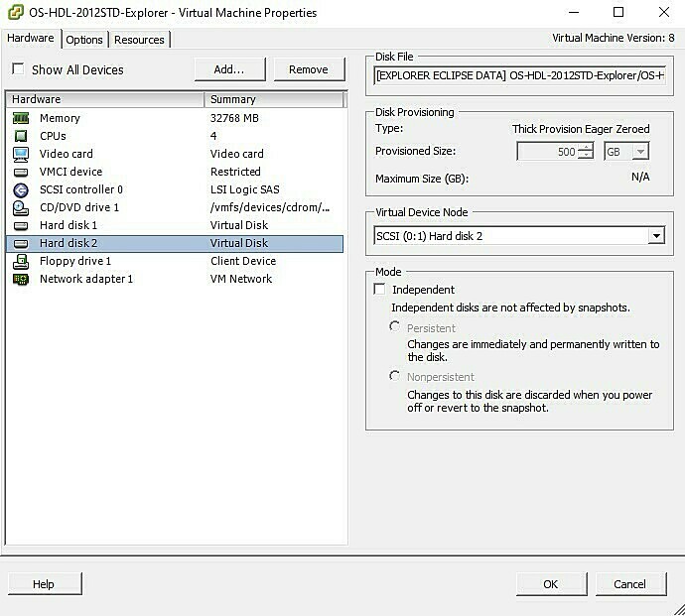Click the Provisioned Size value field
The height and width of the screenshot is (616, 685).
(547, 152)
